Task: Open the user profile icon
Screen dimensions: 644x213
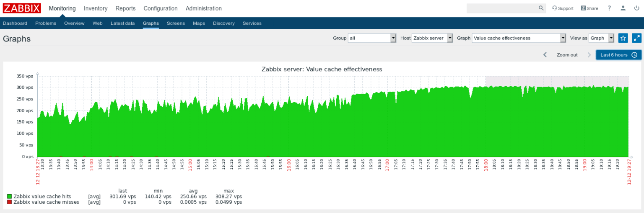Action: [x=623, y=8]
